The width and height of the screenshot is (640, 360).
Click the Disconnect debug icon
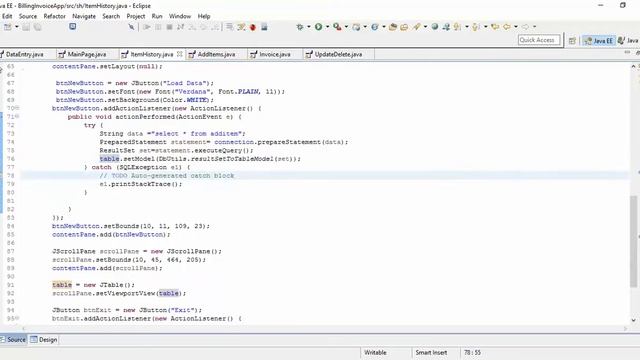[x=180, y=27]
